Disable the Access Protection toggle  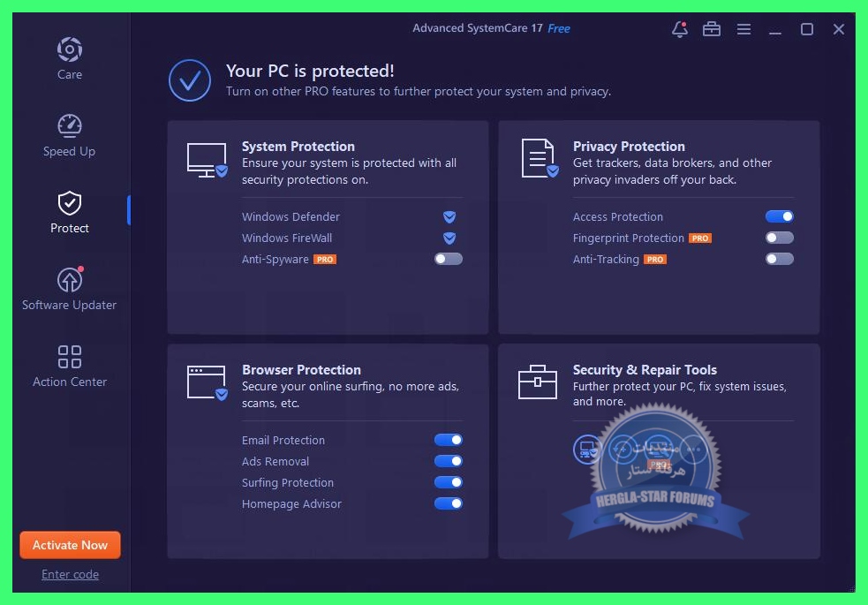[780, 216]
